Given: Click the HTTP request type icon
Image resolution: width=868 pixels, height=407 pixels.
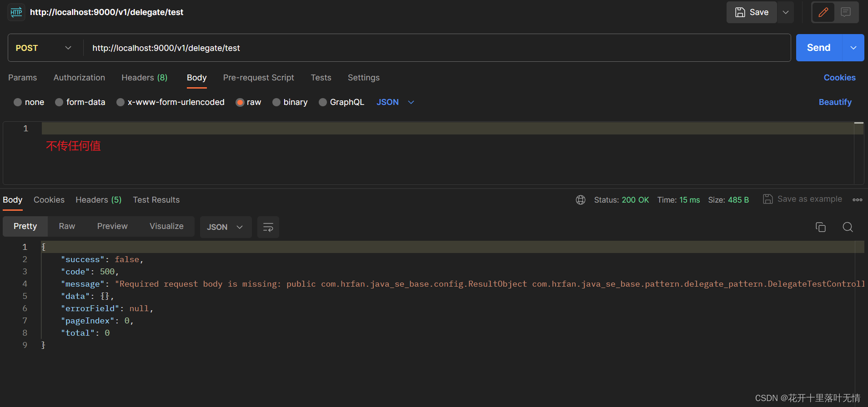Looking at the screenshot, I should [16, 12].
